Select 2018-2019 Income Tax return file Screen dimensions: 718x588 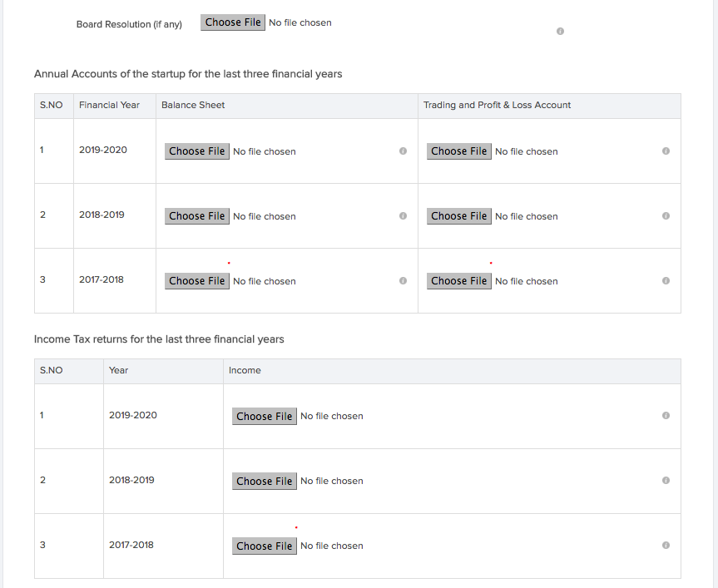point(264,481)
